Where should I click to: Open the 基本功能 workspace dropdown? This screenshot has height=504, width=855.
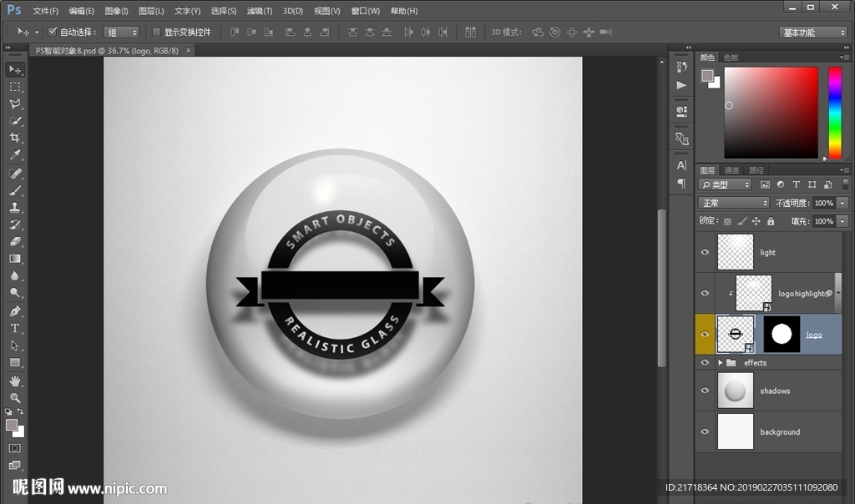(x=813, y=33)
